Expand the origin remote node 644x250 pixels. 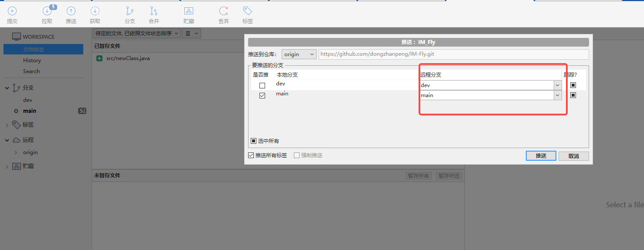[16, 152]
